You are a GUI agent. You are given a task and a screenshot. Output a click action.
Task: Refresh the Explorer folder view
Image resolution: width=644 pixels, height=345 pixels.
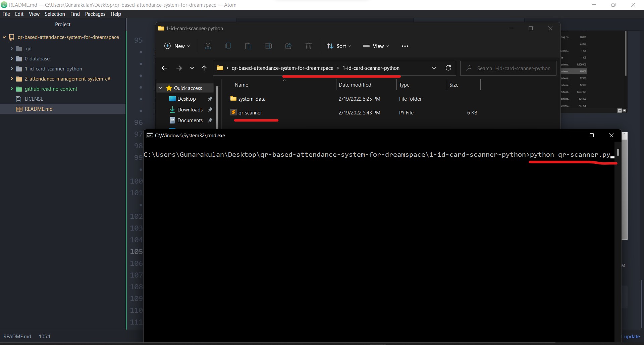click(448, 68)
